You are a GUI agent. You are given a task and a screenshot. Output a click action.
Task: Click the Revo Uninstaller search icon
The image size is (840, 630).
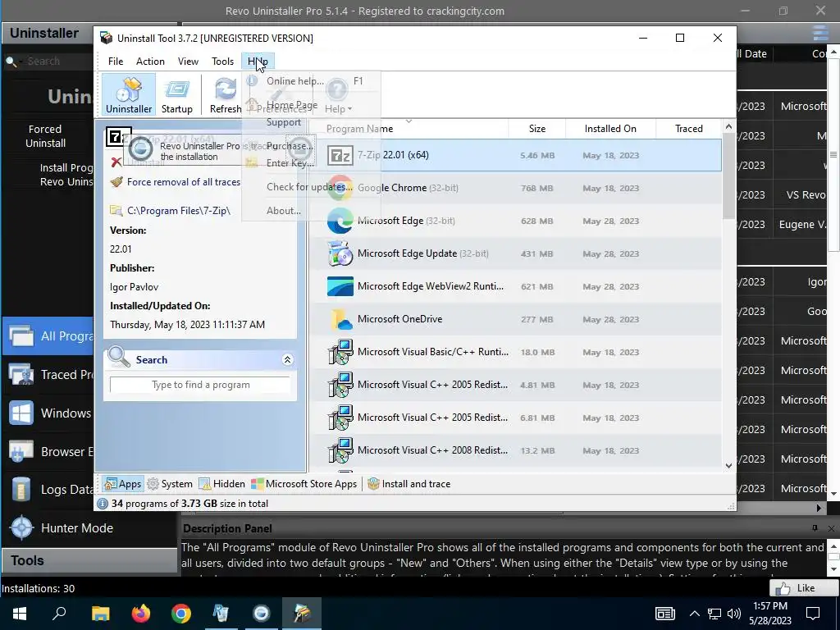click(x=11, y=61)
